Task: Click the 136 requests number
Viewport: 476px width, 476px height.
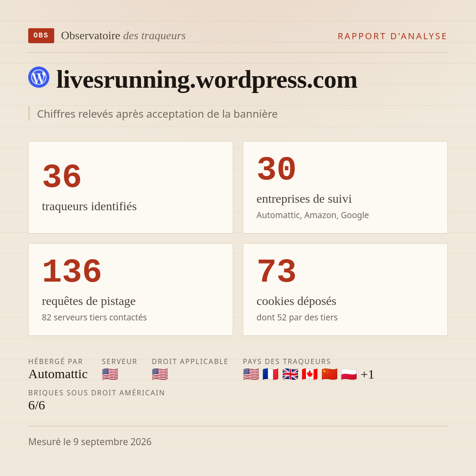Action: pyautogui.click(x=72, y=271)
